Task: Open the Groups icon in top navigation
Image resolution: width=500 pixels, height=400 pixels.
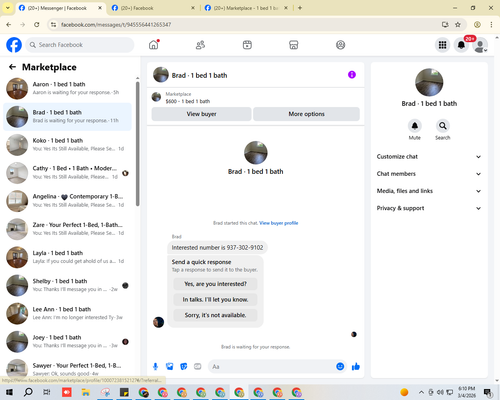Action: click(x=340, y=45)
